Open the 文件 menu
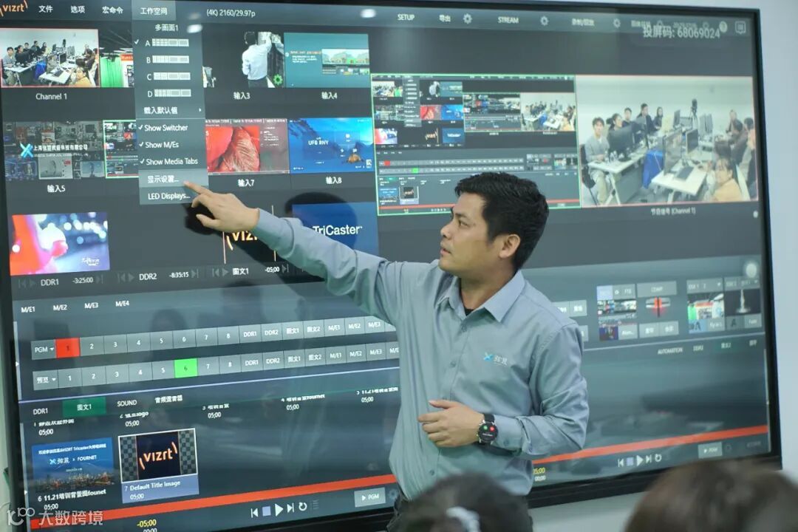Viewport: 798px width, 532px height. [x=45, y=9]
